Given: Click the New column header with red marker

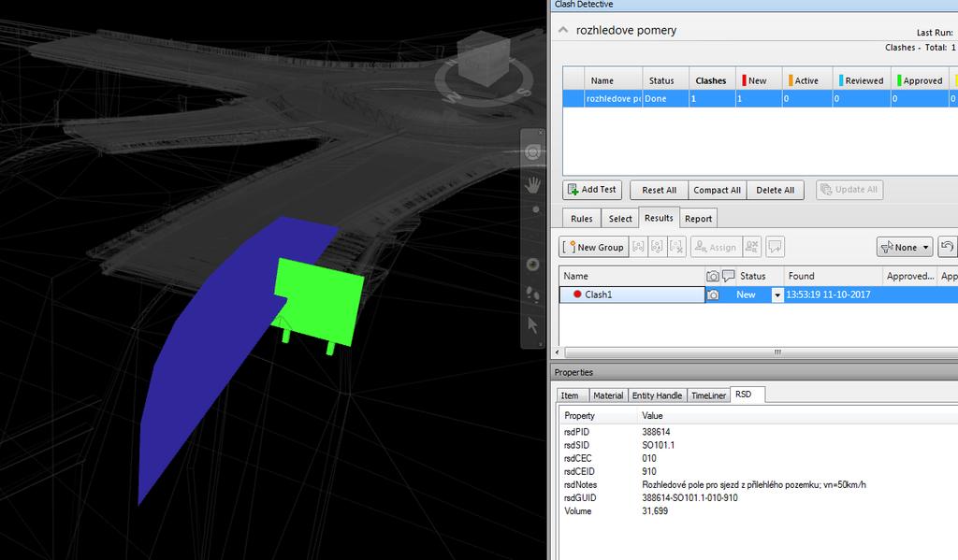Looking at the screenshot, I should pyautogui.click(x=759, y=80).
